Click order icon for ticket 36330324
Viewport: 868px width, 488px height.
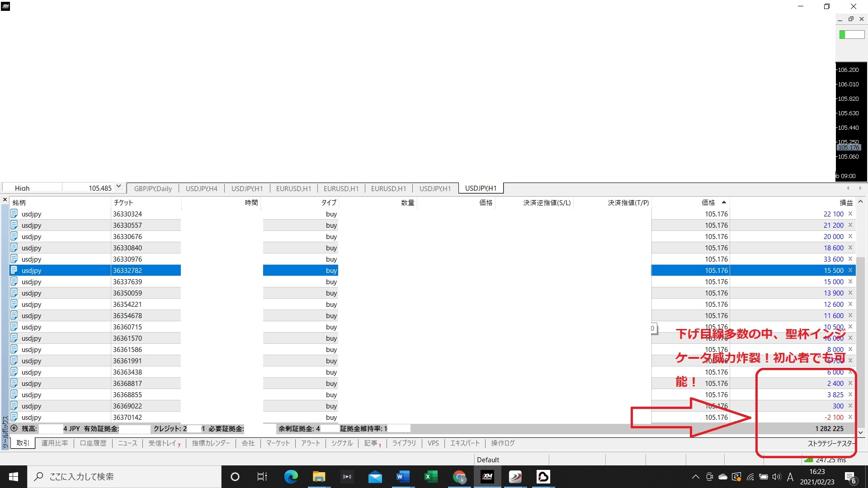(14, 214)
